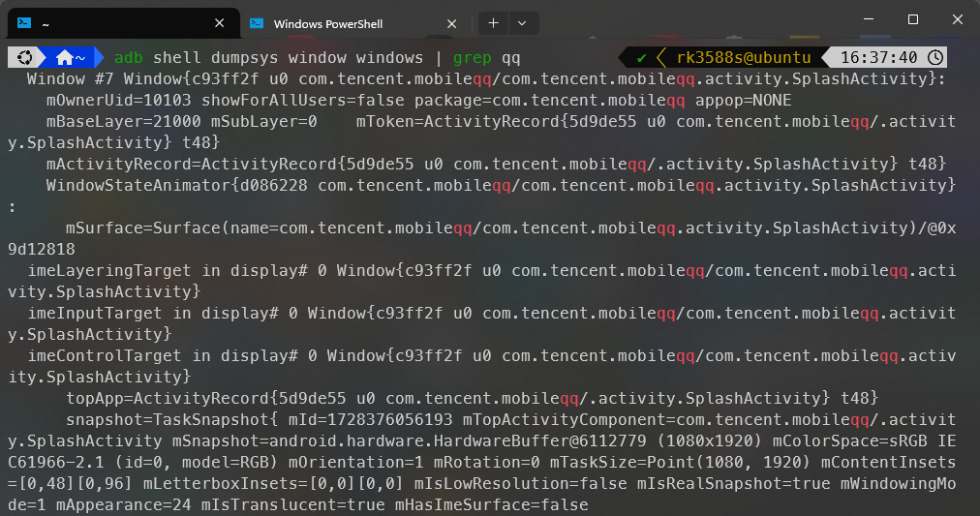This screenshot has height=516, width=980.
Task: Click 'snapshot=TaskSnapshot{' output text
Action: (171, 419)
